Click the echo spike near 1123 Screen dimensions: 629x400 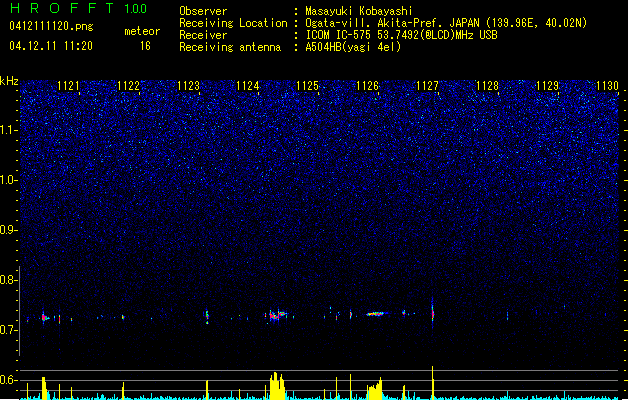pyautogui.click(x=207, y=316)
